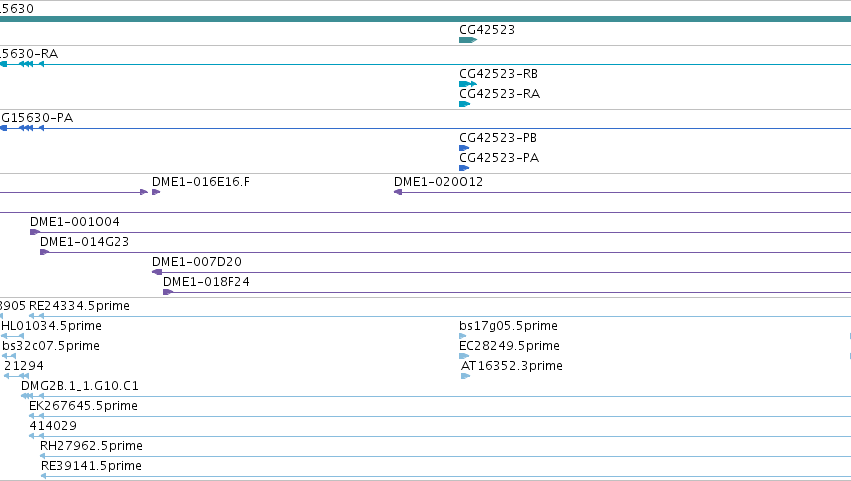Select the EC28249.5prime arrow glyph
Viewport: 851px width, 481px height.
click(464, 356)
